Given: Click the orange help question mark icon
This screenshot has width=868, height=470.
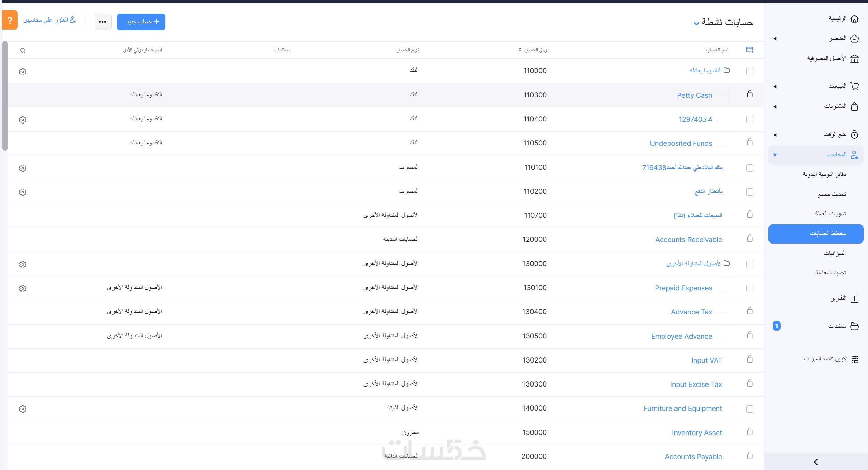Looking at the screenshot, I should [x=10, y=20].
